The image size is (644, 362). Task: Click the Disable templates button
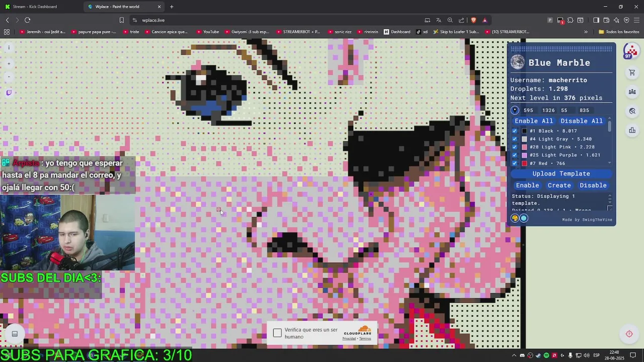(x=593, y=185)
